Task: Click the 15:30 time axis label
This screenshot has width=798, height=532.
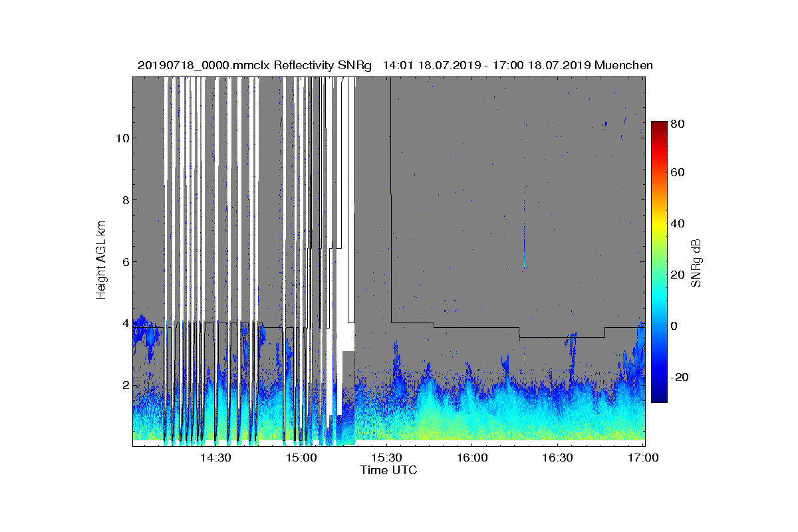Action: 387,458
